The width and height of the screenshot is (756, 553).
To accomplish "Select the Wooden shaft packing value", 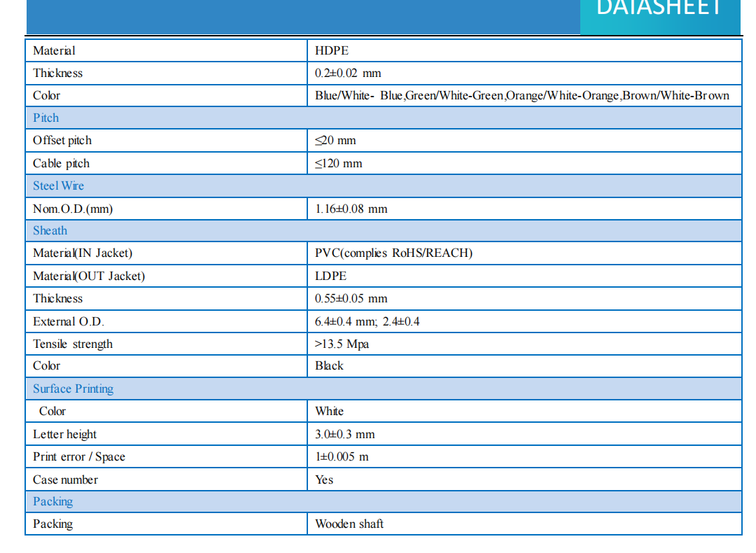I will coord(349,524).
